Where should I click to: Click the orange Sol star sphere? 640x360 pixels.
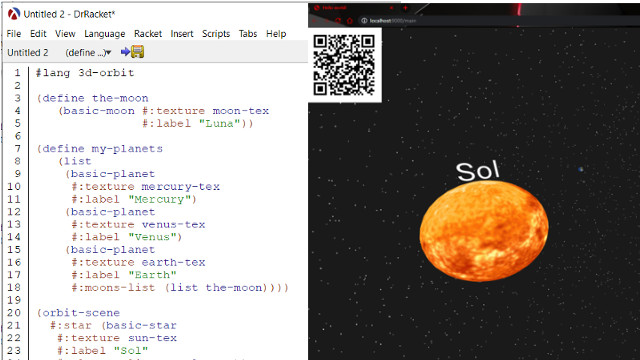click(484, 231)
